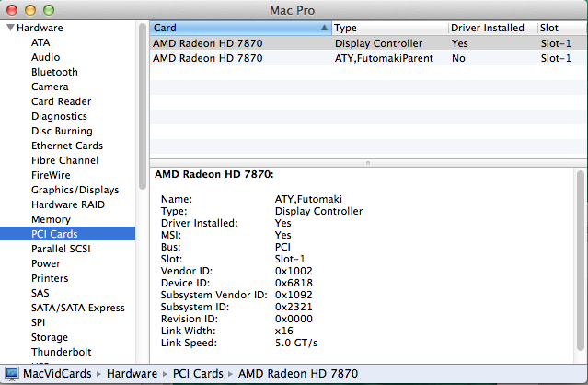The height and width of the screenshot is (385, 588).
Task: Click the Link Speed value 5.0 GT/s
Action: point(296,343)
